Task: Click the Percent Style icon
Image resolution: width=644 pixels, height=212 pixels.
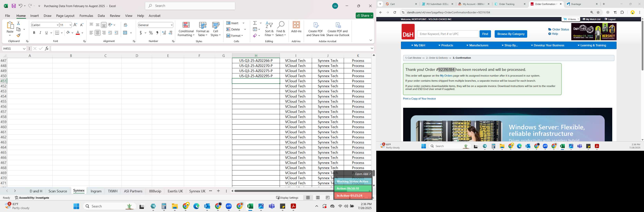Action: (x=151, y=33)
